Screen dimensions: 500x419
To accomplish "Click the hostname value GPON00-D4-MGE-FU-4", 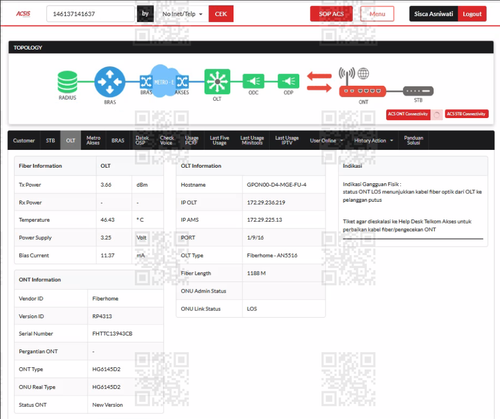I will (x=277, y=185).
